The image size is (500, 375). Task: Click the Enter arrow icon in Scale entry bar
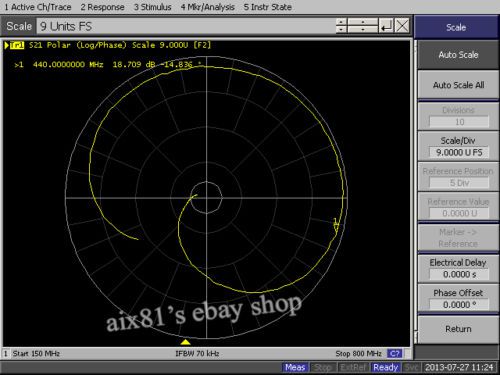point(386,26)
